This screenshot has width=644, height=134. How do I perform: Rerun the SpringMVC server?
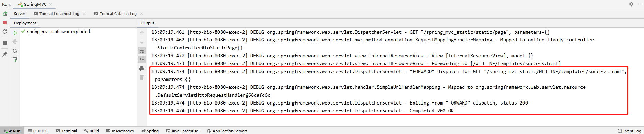[x=5, y=14]
